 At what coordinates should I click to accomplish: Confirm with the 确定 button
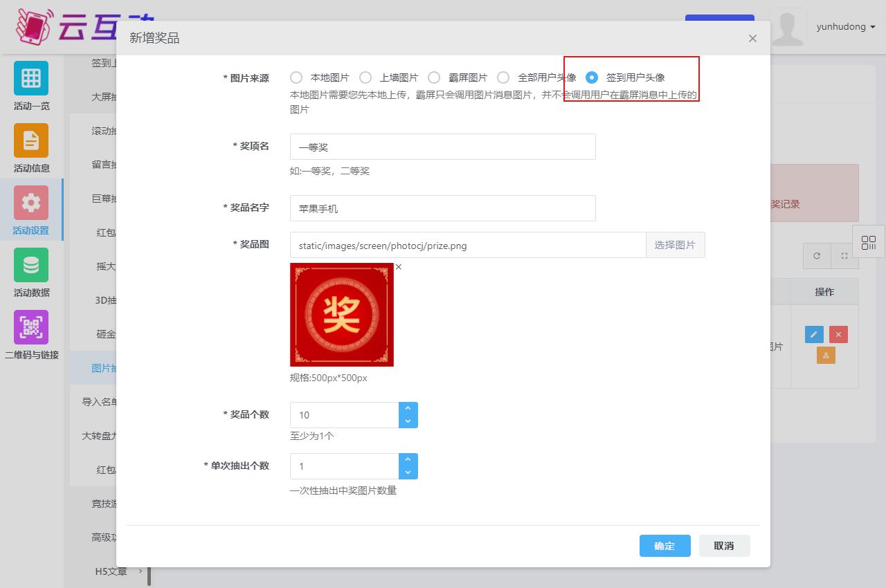click(664, 546)
